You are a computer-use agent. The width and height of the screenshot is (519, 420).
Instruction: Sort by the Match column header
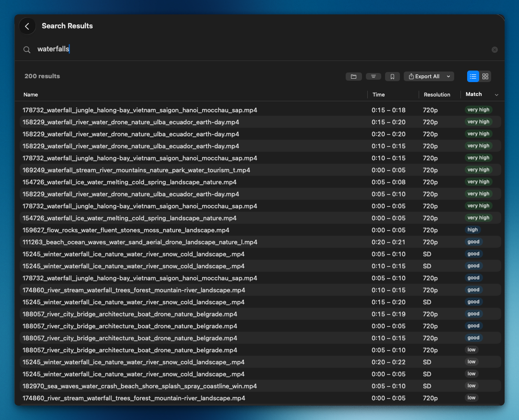[x=474, y=95]
